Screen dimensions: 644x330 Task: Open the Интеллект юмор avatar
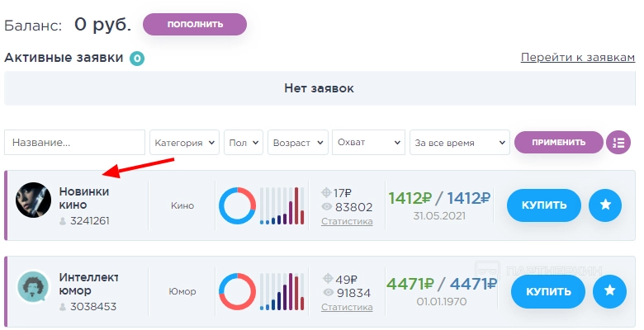coord(33,286)
